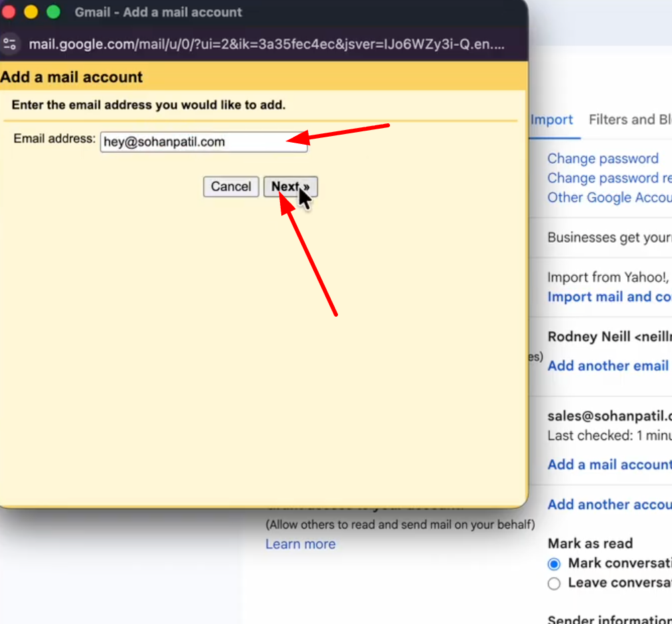This screenshot has height=624, width=672.
Task: Click the Next » button
Action: (x=291, y=187)
